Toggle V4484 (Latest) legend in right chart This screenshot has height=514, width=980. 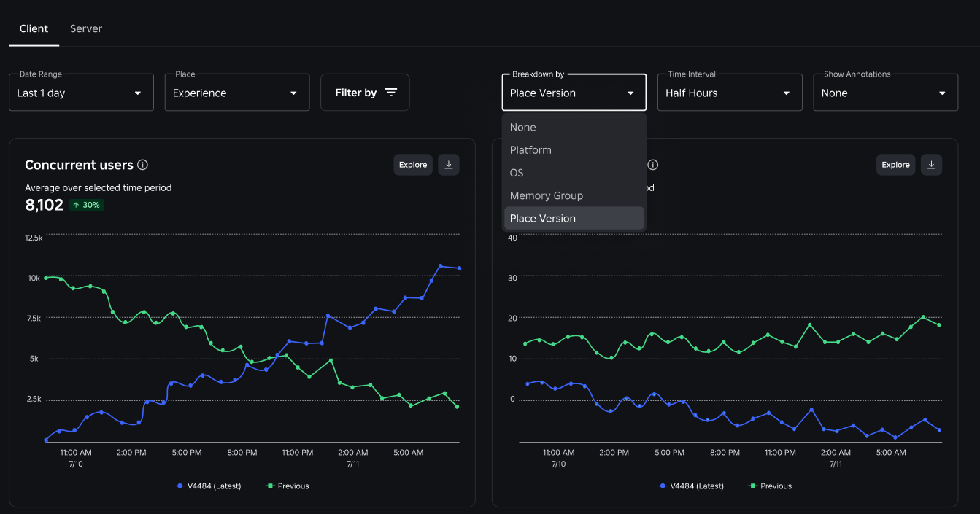(691, 486)
